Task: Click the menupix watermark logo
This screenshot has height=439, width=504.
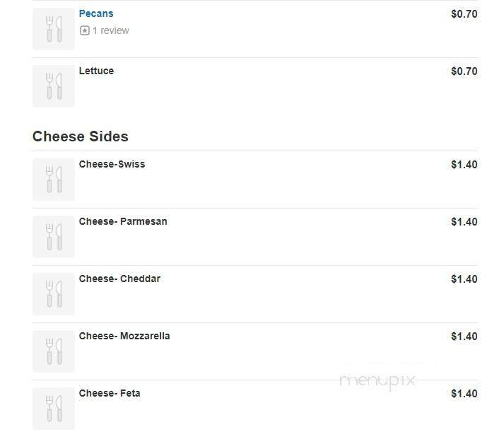Action: pyautogui.click(x=377, y=382)
